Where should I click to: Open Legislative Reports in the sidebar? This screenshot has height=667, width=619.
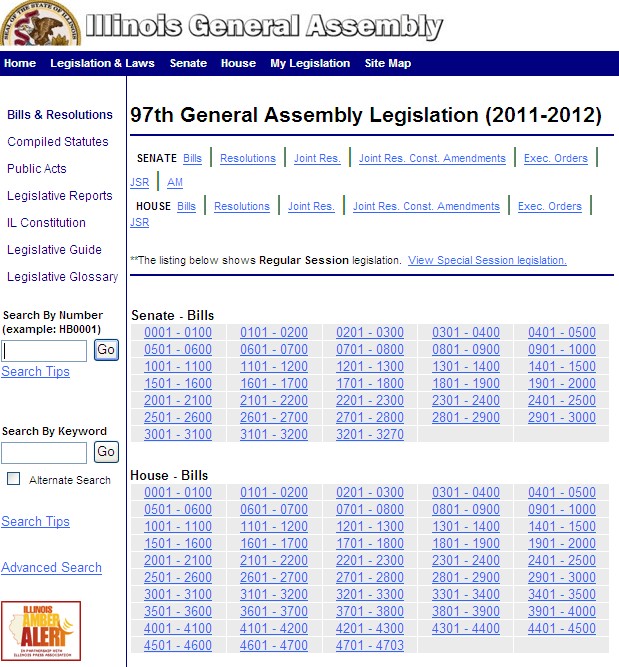point(60,196)
